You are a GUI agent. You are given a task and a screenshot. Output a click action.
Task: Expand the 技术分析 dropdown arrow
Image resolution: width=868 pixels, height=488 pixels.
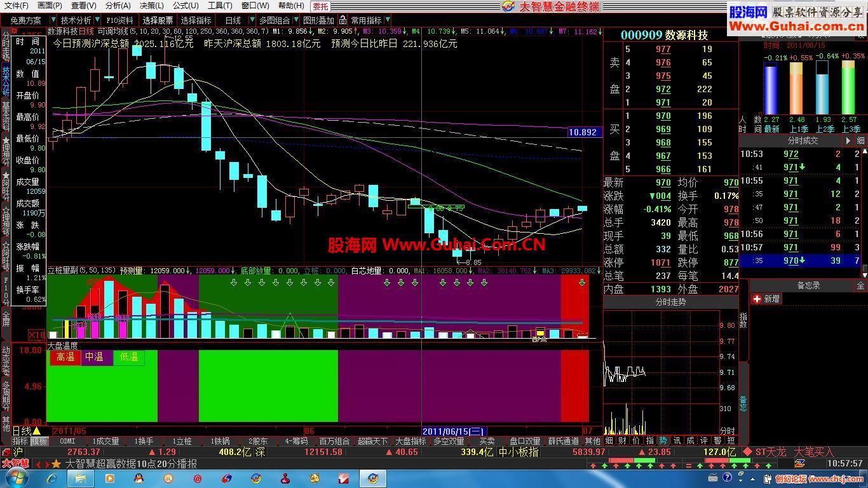tap(98, 20)
